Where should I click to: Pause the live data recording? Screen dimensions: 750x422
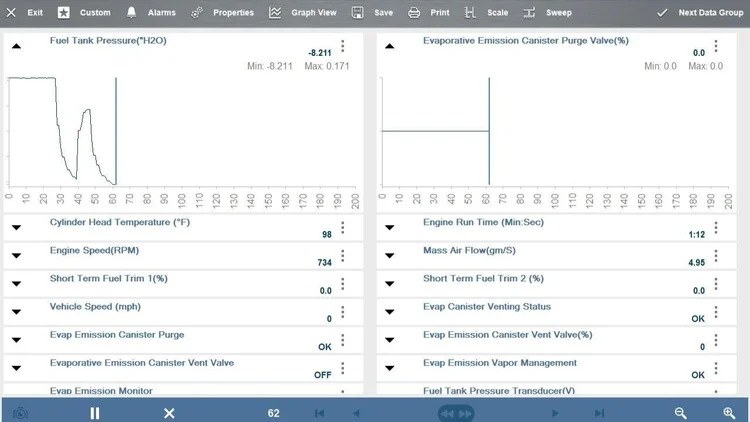[x=95, y=413]
